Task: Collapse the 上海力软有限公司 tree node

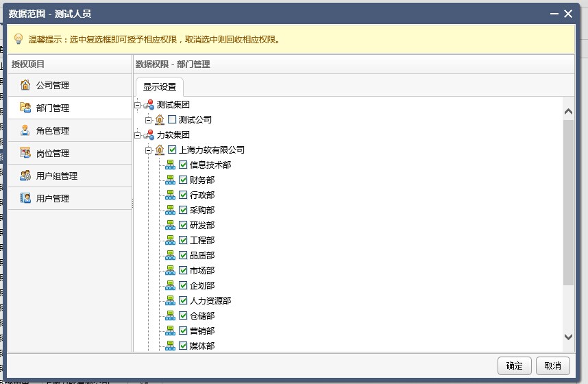Action: pos(149,150)
